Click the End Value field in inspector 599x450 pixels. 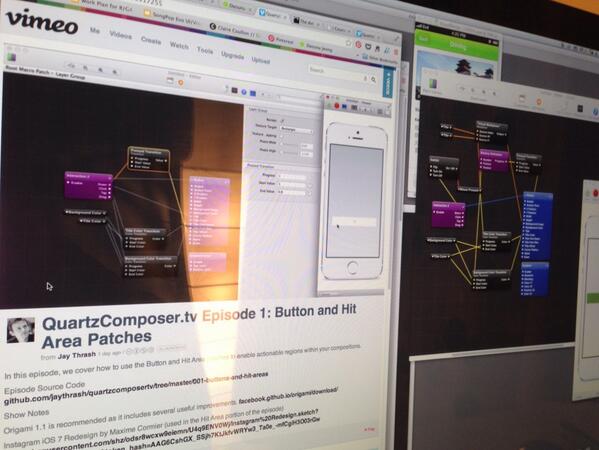coord(292,193)
